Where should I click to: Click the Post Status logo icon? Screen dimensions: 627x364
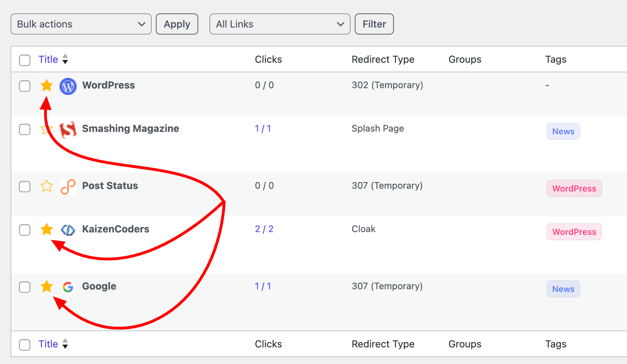(x=68, y=186)
